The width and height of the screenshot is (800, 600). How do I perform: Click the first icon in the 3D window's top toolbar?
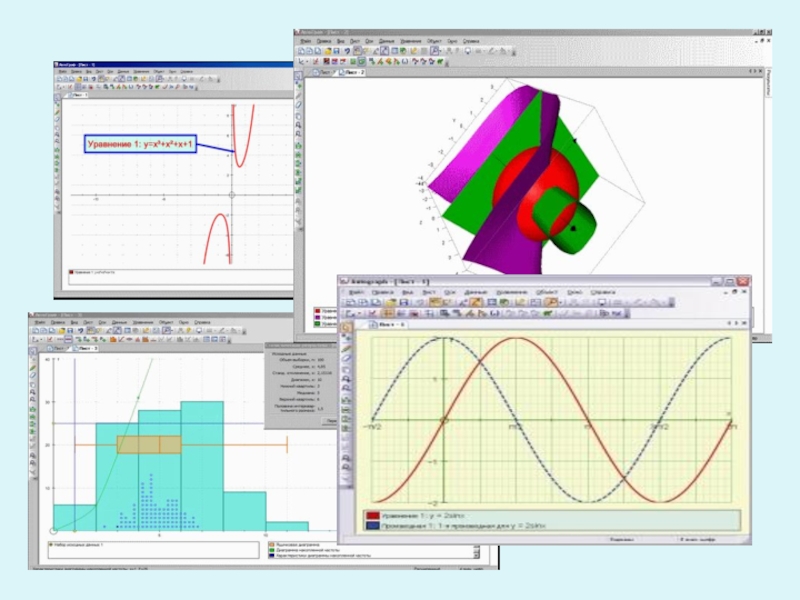[301, 50]
